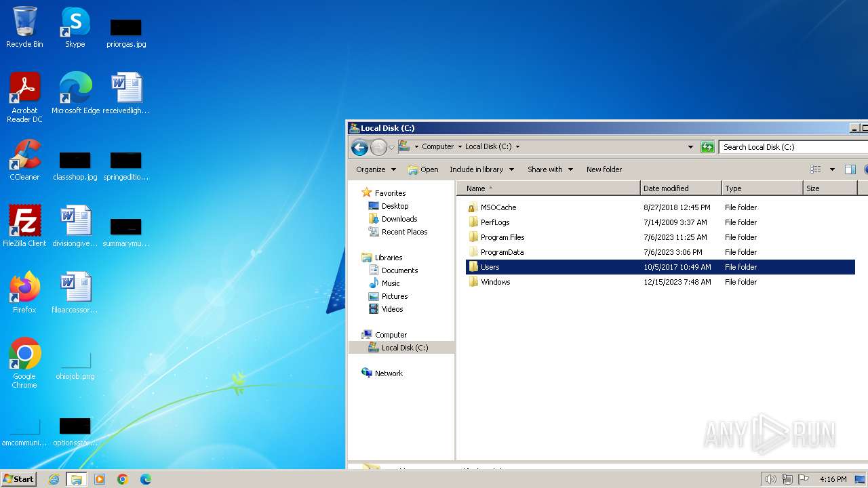This screenshot has width=868, height=488.
Task: Select the summarymu... desktop file
Action: (x=126, y=232)
